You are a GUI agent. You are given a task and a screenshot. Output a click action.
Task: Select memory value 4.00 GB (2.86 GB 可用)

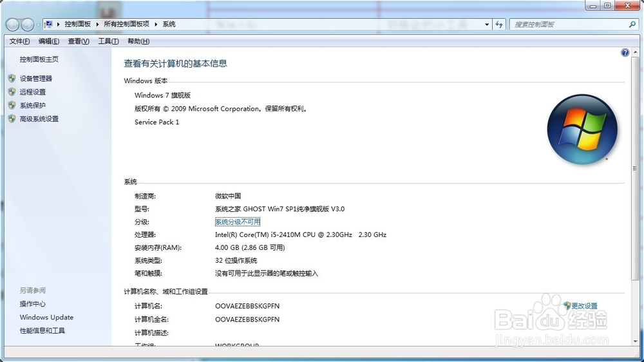tap(250, 247)
